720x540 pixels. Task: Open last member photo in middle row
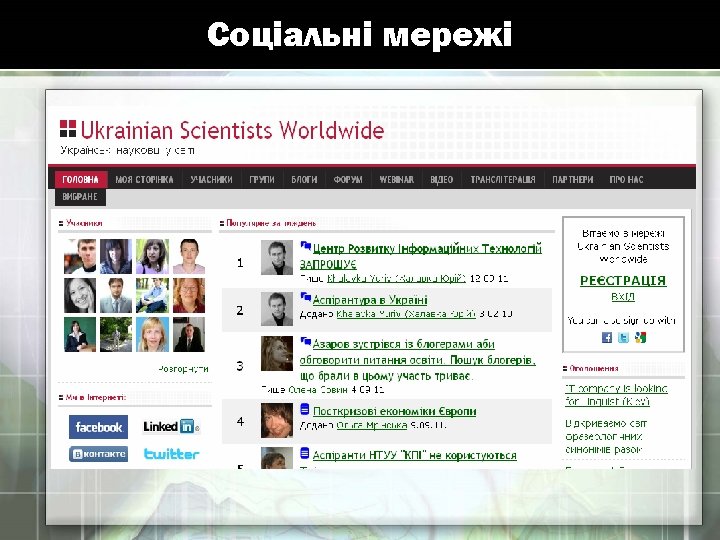(x=189, y=296)
